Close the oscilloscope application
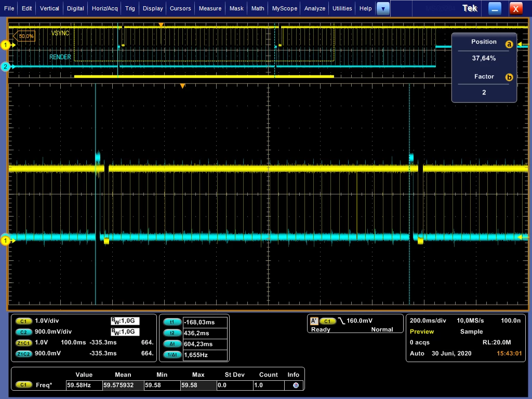 (516, 9)
